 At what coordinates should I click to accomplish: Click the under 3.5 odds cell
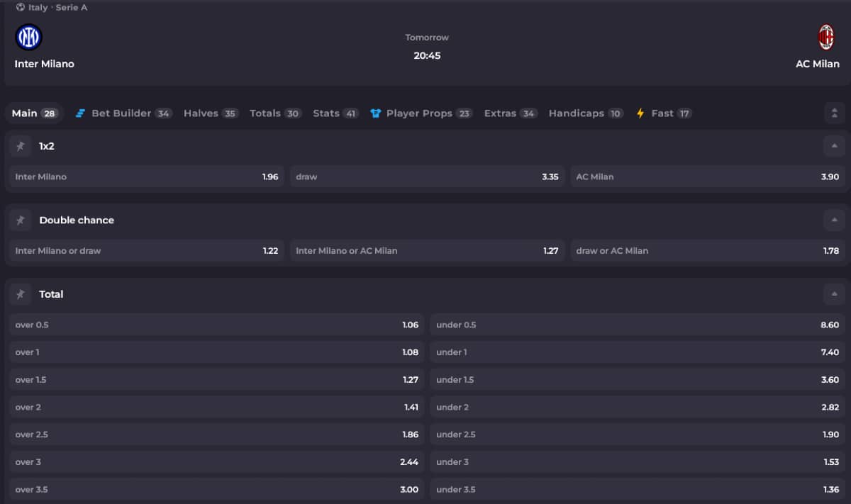[636, 489]
